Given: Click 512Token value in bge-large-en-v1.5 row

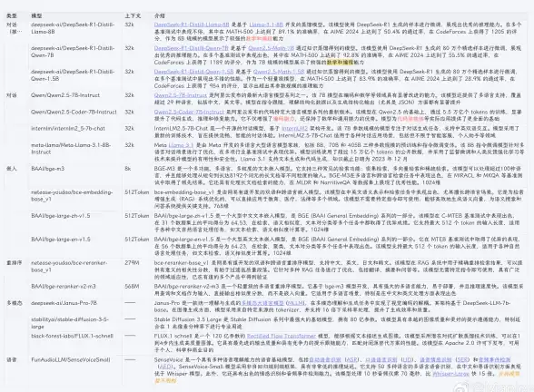Looking at the screenshot, I should point(136,240).
